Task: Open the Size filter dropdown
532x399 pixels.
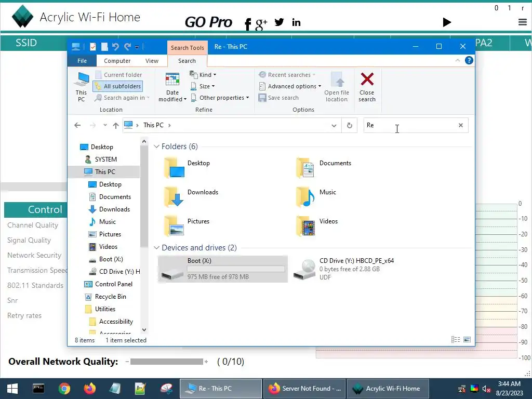Action: click(203, 86)
